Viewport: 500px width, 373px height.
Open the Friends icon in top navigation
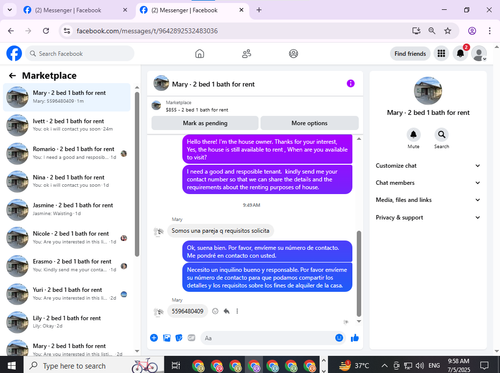tap(246, 54)
